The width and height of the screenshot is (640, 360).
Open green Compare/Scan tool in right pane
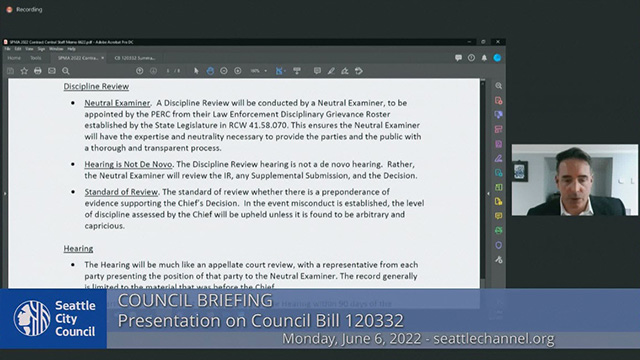tap(498, 187)
